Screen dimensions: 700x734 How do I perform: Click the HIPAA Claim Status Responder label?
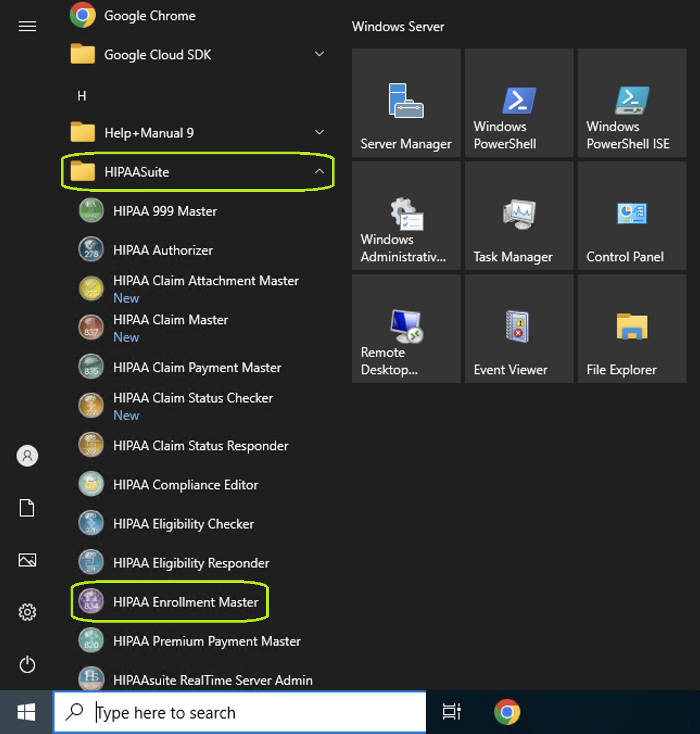(x=200, y=446)
